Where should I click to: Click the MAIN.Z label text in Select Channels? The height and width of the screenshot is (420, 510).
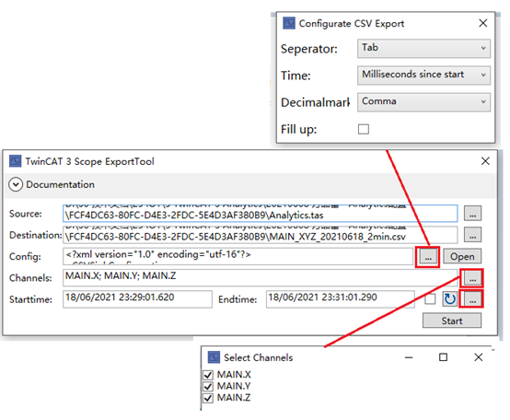(x=234, y=398)
